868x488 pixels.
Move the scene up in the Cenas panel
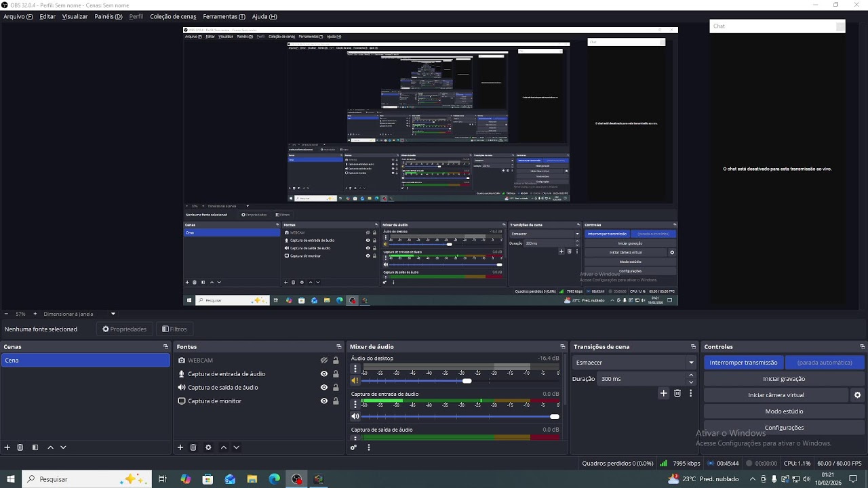(50, 447)
